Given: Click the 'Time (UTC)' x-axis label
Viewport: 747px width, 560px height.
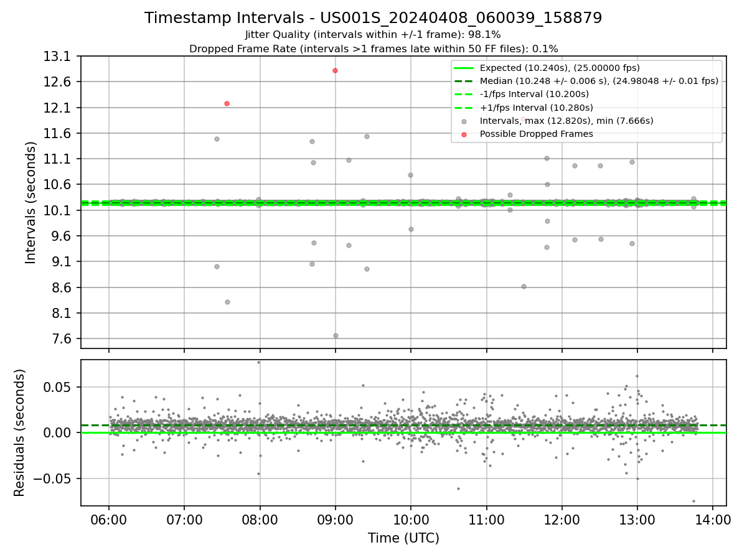Looking at the screenshot, I should [x=403, y=538].
